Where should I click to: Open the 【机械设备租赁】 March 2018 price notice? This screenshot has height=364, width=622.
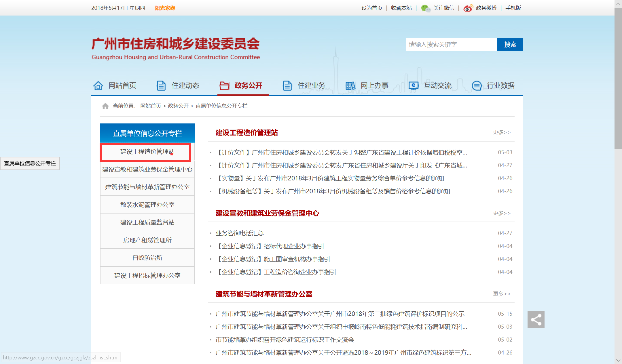pos(333,191)
